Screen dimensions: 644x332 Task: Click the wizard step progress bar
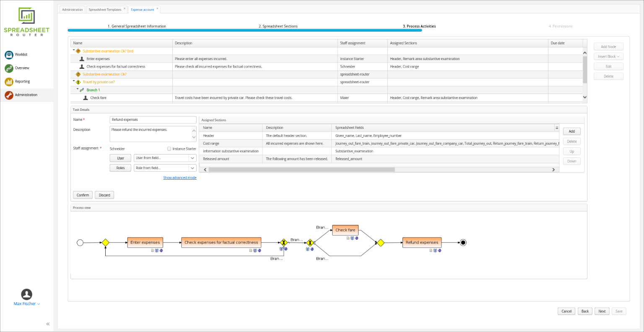(x=245, y=30)
